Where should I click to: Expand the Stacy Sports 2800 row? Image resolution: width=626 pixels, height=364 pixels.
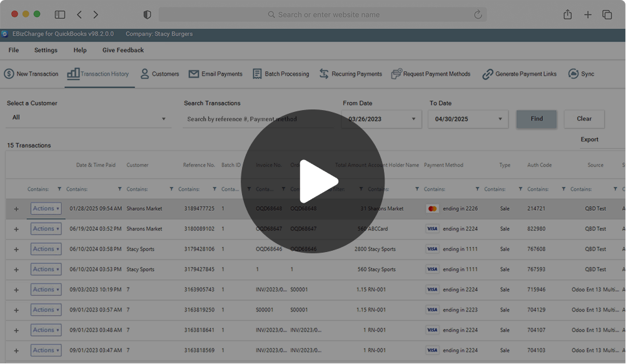(x=16, y=250)
